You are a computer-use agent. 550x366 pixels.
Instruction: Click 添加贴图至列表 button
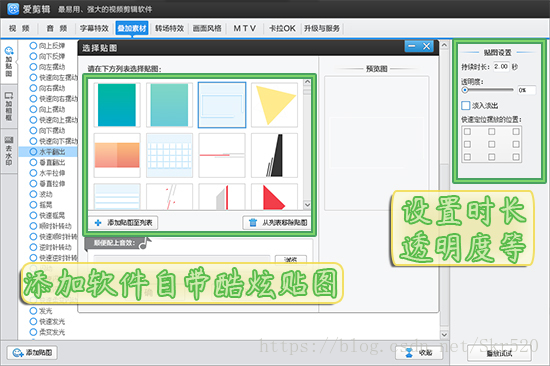pos(123,222)
